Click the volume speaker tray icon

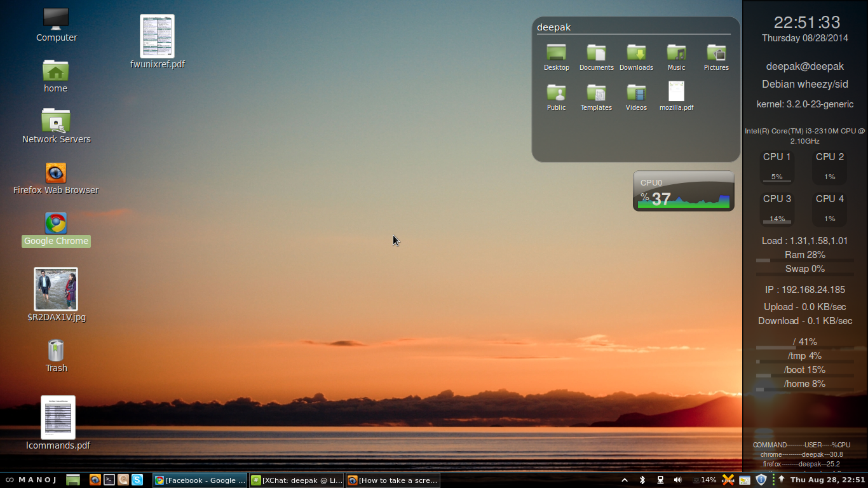point(678,480)
